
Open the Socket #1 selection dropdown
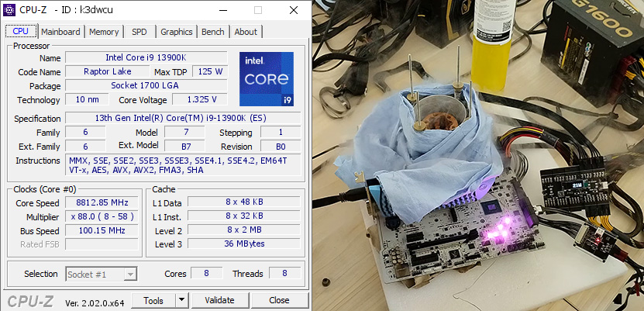tap(102, 274)
